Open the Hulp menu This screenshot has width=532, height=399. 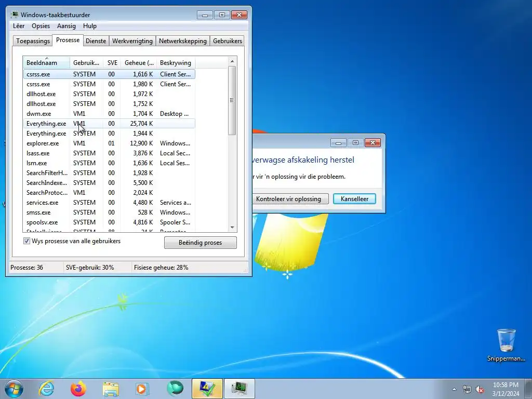pos(89,26)
